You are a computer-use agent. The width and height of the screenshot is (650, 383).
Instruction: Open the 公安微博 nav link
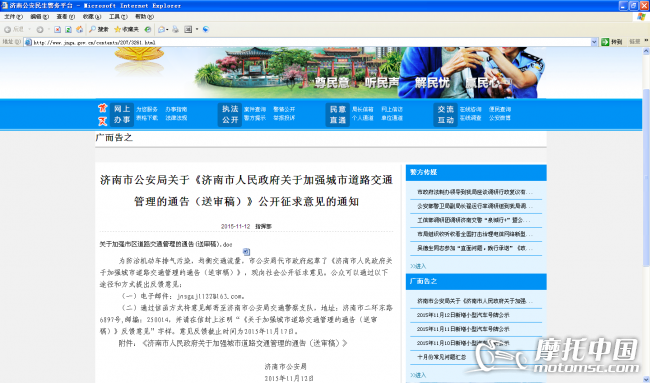500,118
